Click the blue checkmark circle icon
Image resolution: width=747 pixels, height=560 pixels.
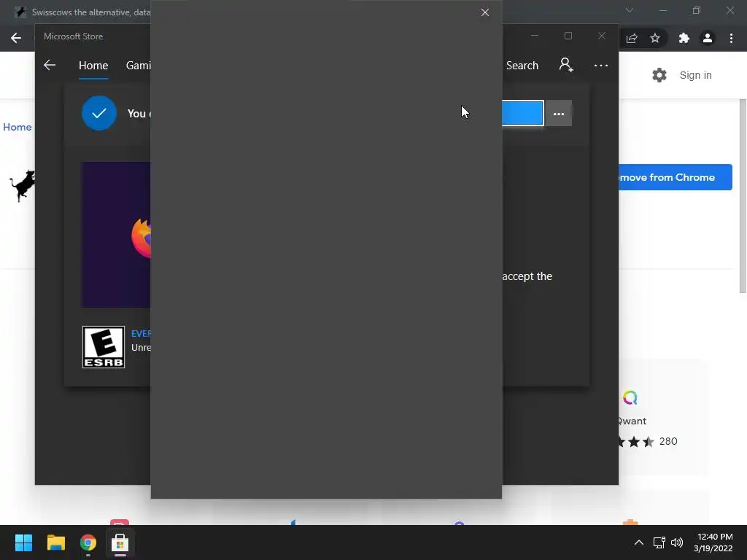coord(99,113)
